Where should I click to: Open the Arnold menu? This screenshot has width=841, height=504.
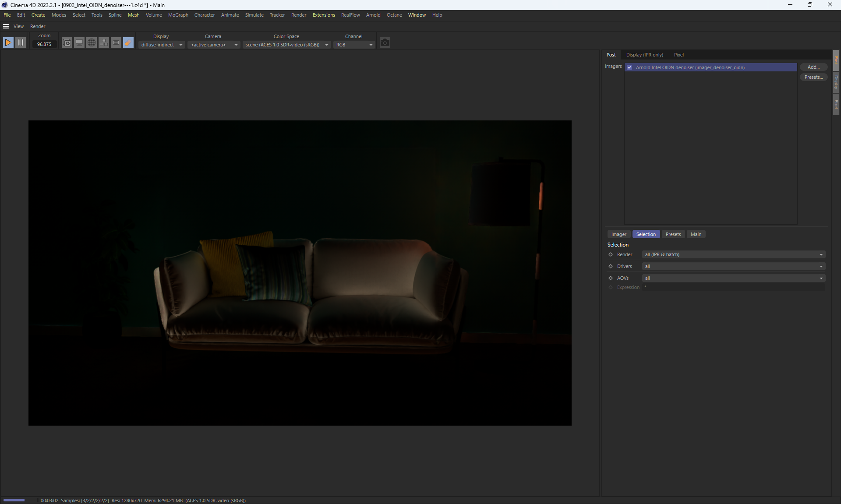pos(373,15)
